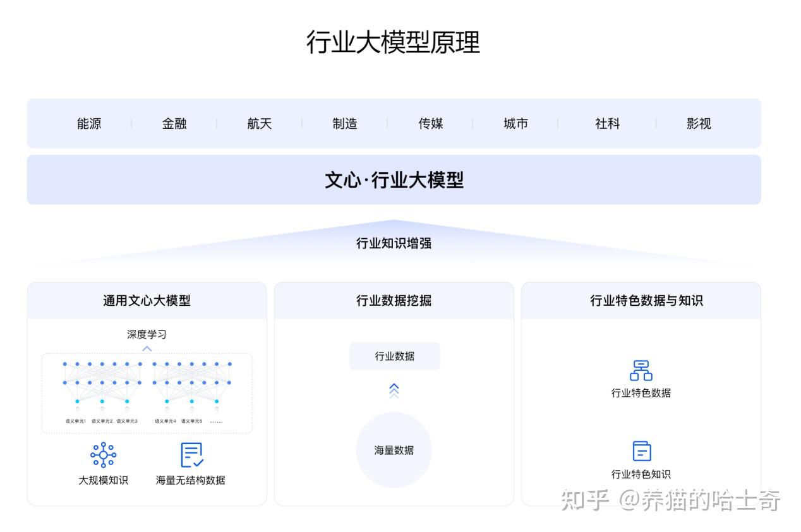Click the 行业大模型原理 title

[x=394, y=42]
